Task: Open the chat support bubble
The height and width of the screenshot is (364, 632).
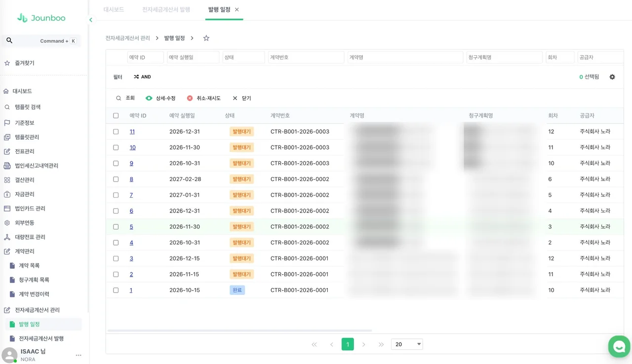Action: 619,346
